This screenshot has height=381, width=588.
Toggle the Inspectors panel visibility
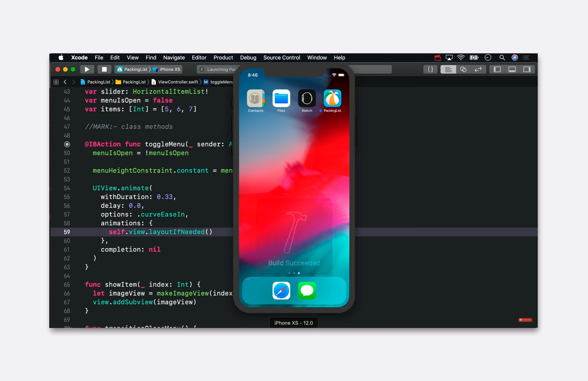coord(527,69)
